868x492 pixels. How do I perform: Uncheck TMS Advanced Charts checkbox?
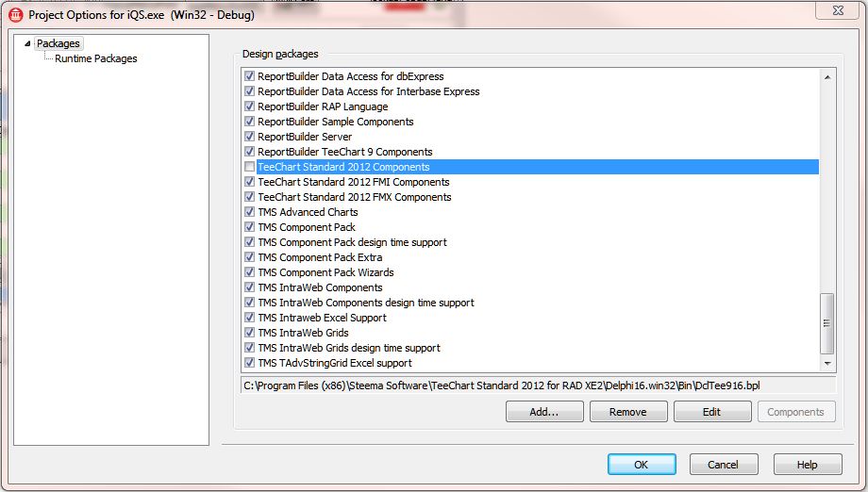tap(250, 212)
